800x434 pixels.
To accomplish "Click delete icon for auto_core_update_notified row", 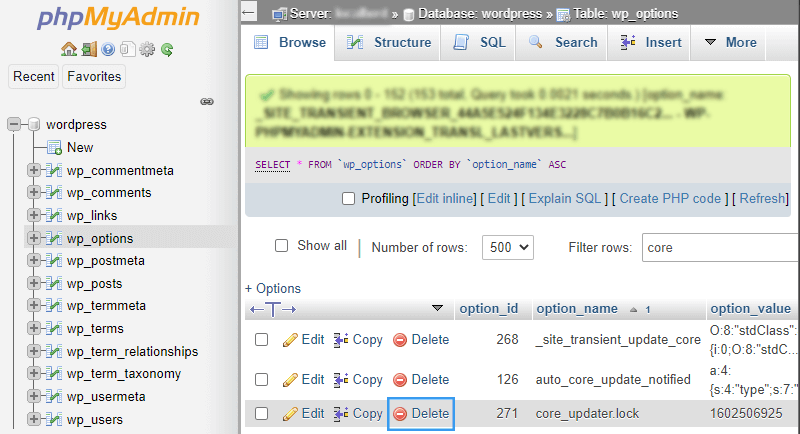I will click(x=400, y=380).
